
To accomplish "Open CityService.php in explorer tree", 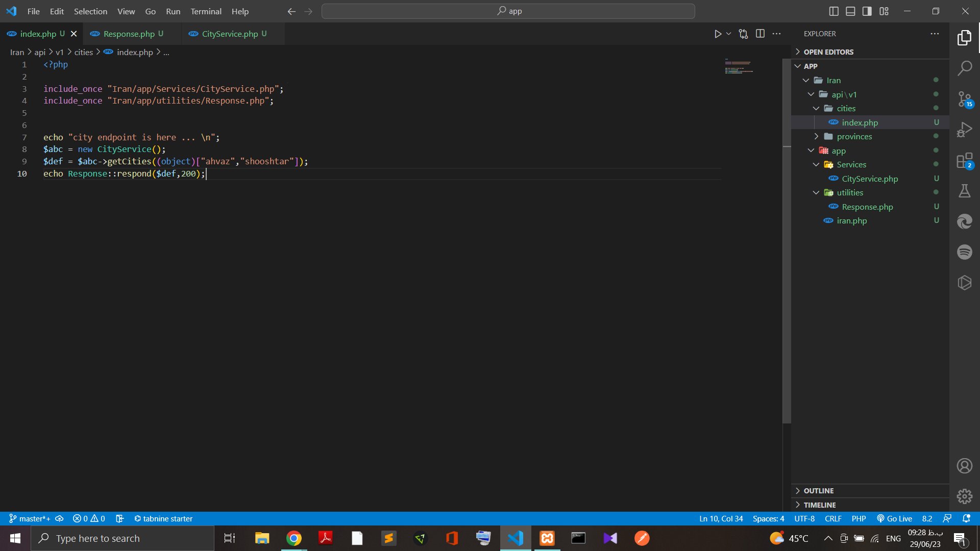I will (x=870, y=179).
